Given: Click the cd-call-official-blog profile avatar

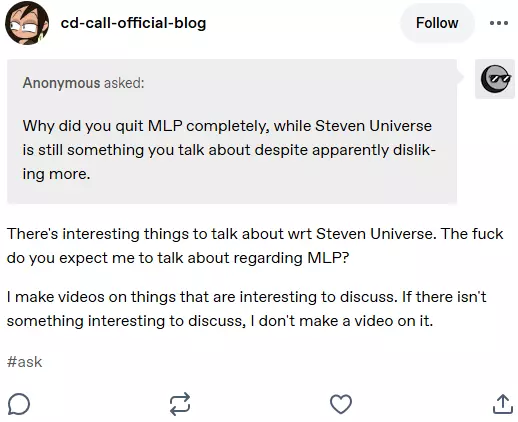Looking at the screenshot, I should (x=27, y=23).
